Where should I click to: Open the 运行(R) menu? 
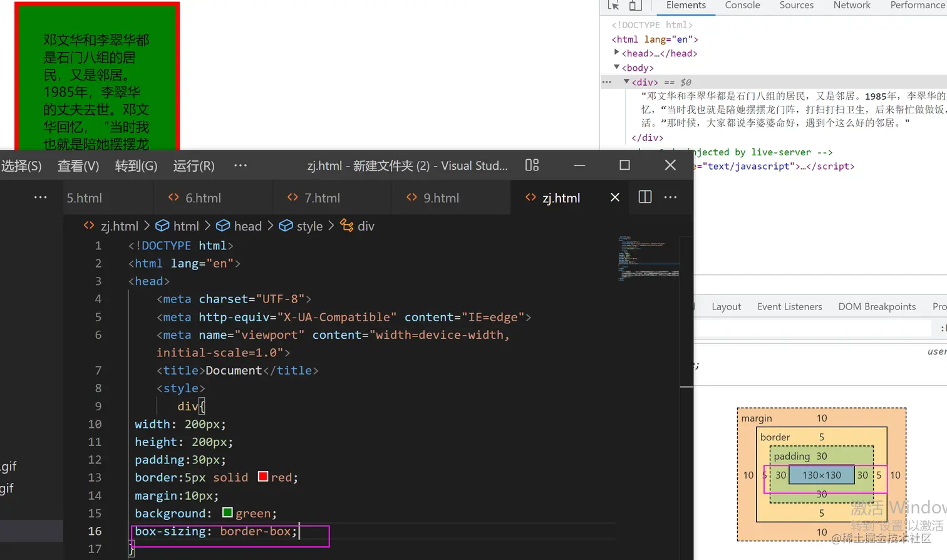(x=194, y=166)
